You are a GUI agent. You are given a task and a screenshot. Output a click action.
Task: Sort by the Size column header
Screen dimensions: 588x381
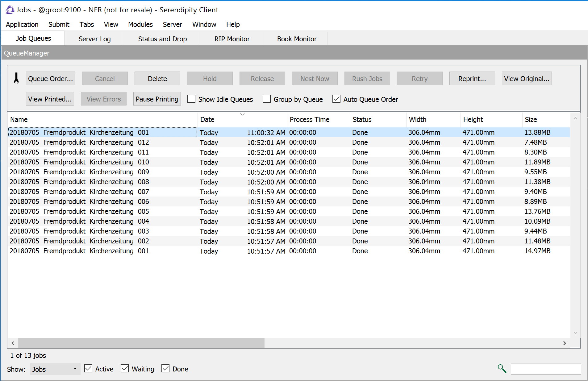[546, 119]
